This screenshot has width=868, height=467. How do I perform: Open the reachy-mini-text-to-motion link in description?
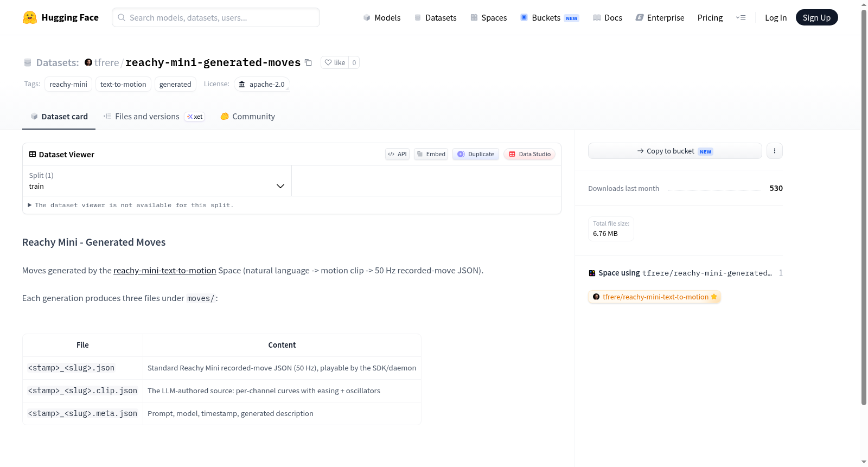[x=165, y=270]
